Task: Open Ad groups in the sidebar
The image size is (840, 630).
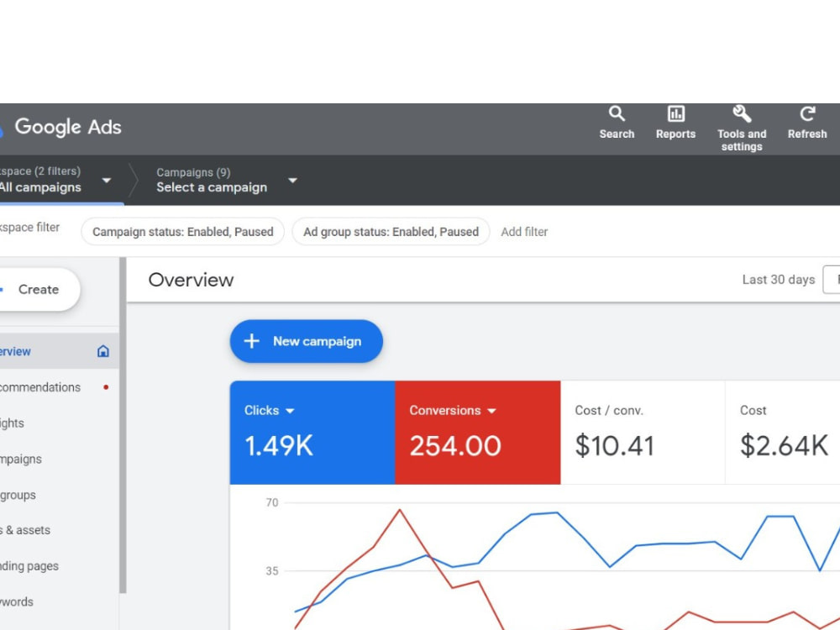Action: (59, 495)
